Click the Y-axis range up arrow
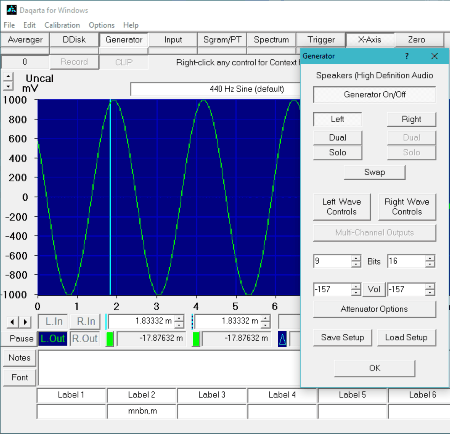The height and width of the screenshot is (434, 450). (x=8, y=77)
